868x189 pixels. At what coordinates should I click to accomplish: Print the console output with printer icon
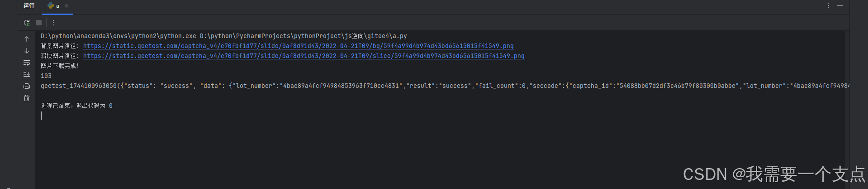click(x=27, y=86)
